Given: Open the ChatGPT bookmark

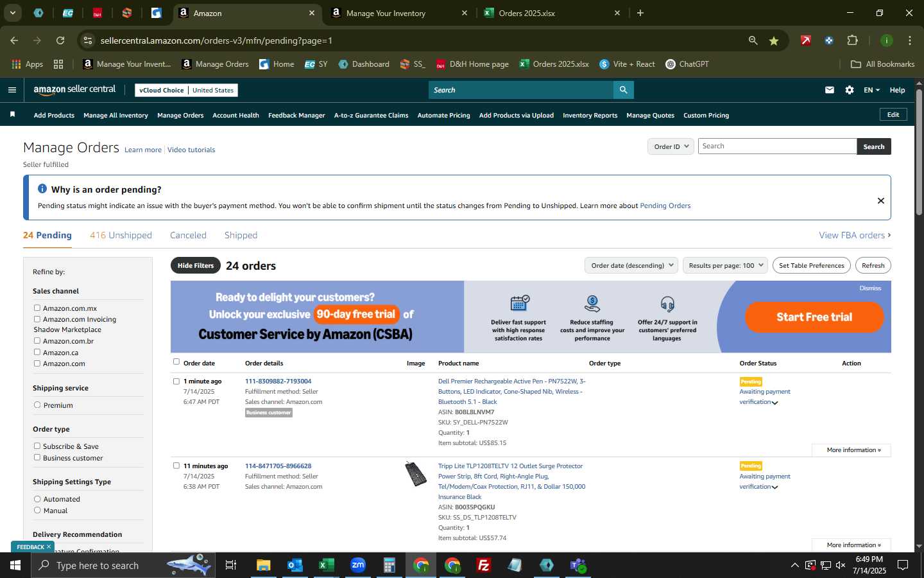Looking at the screenshot, I should pos(687,64).
